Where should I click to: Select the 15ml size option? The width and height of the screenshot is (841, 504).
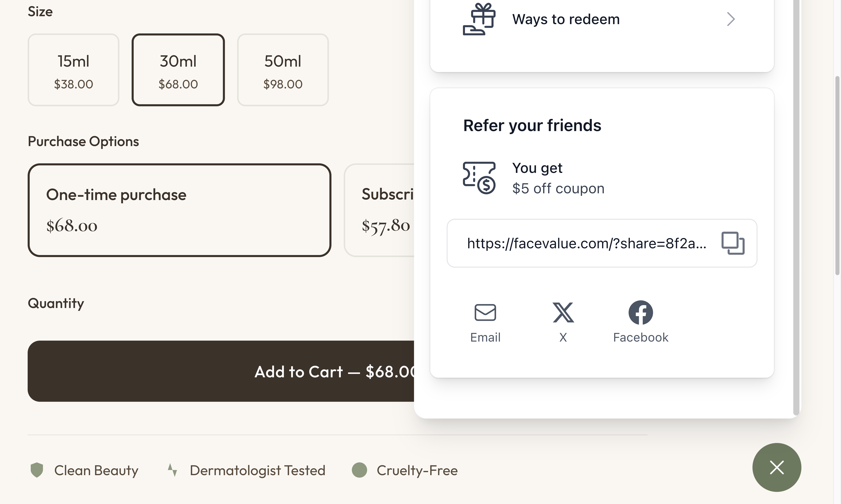tap(73, 70)
